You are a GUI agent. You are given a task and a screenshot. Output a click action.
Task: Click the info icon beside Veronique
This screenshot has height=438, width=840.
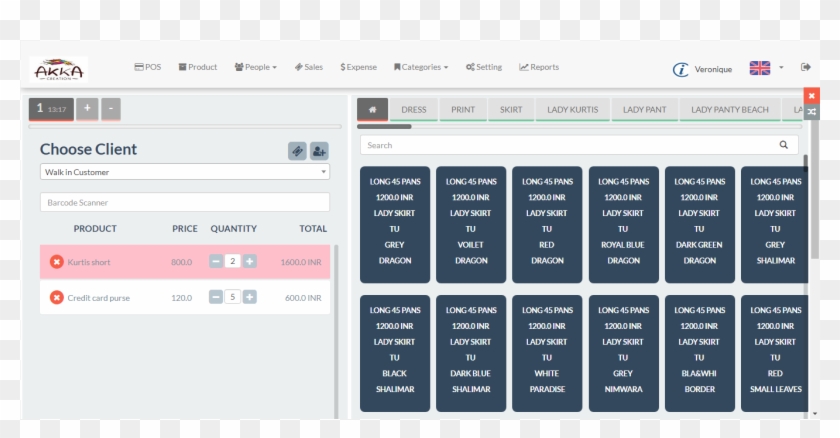(680, 70)
